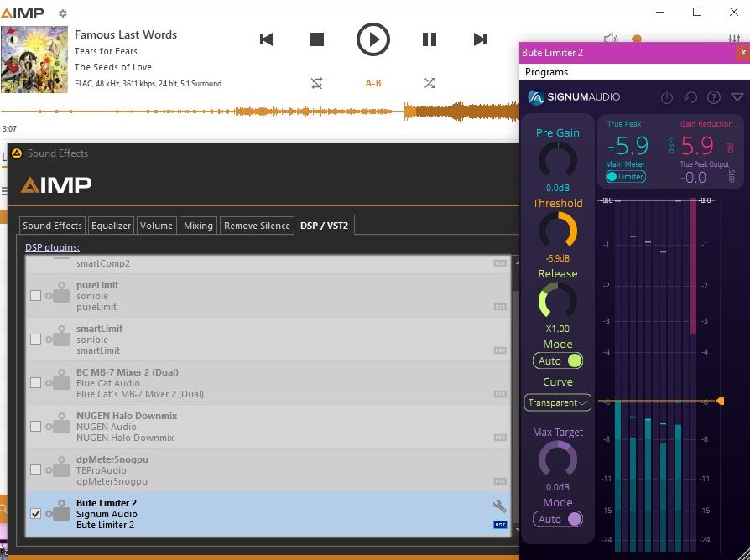Screen dimensions: 750x560
Task: Open the Mixing tab
Action: click(x=198, y=226)
